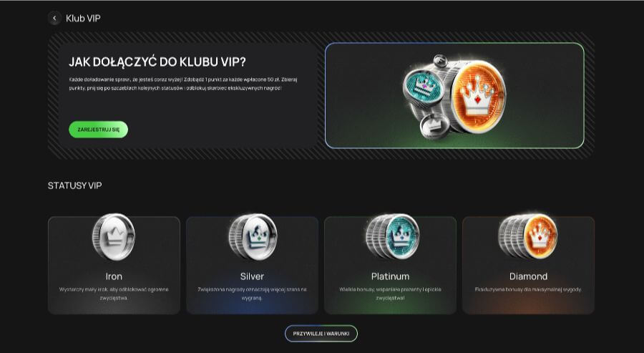Image resolution: width=644 pixels, height=353 pixels.
Task: Select the Silver status card title
Action: [252, 276]
